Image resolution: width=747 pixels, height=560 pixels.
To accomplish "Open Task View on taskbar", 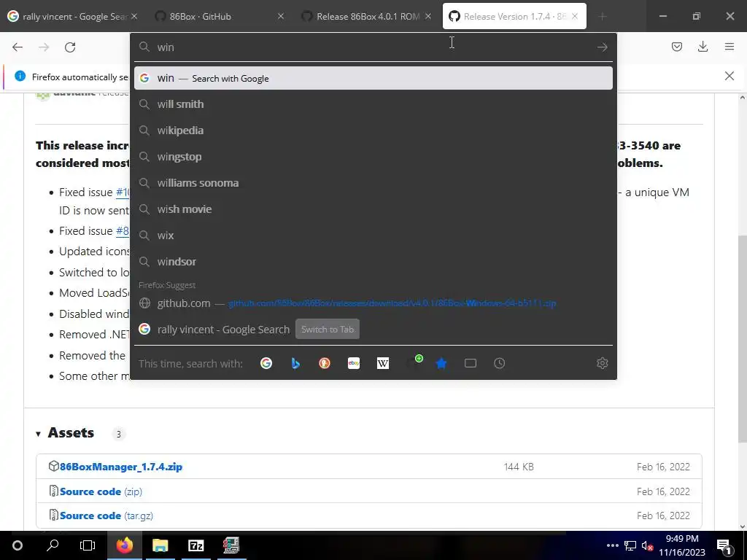I will pos(88,545).
